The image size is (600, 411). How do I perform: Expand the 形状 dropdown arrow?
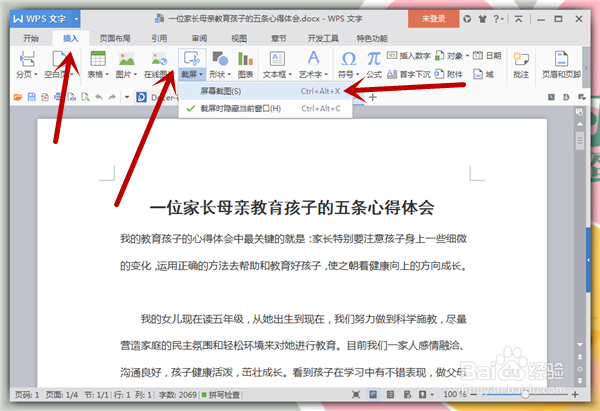tap(229, 74)
